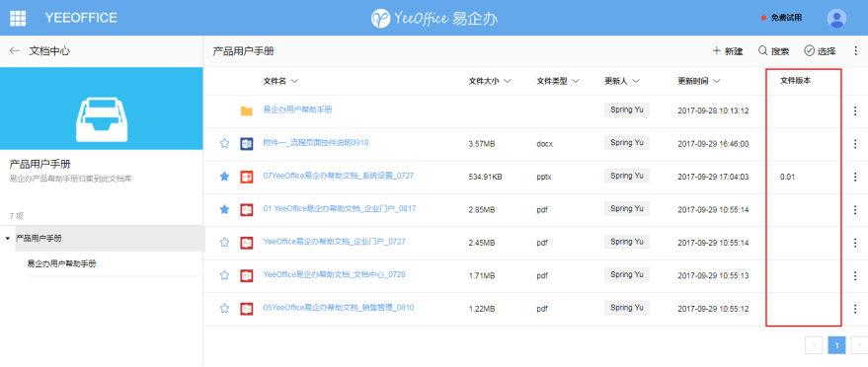Collapse the 产品用户手册 tree node

coord(7,239)
